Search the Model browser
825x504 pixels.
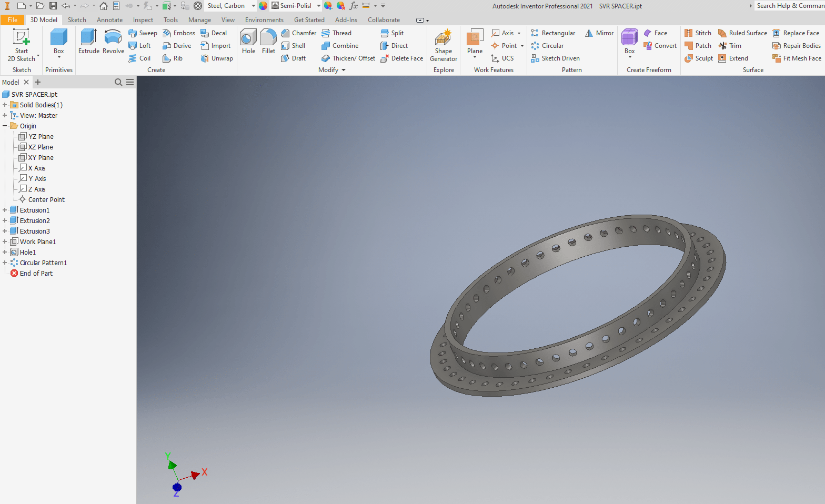tap(118, 82)
